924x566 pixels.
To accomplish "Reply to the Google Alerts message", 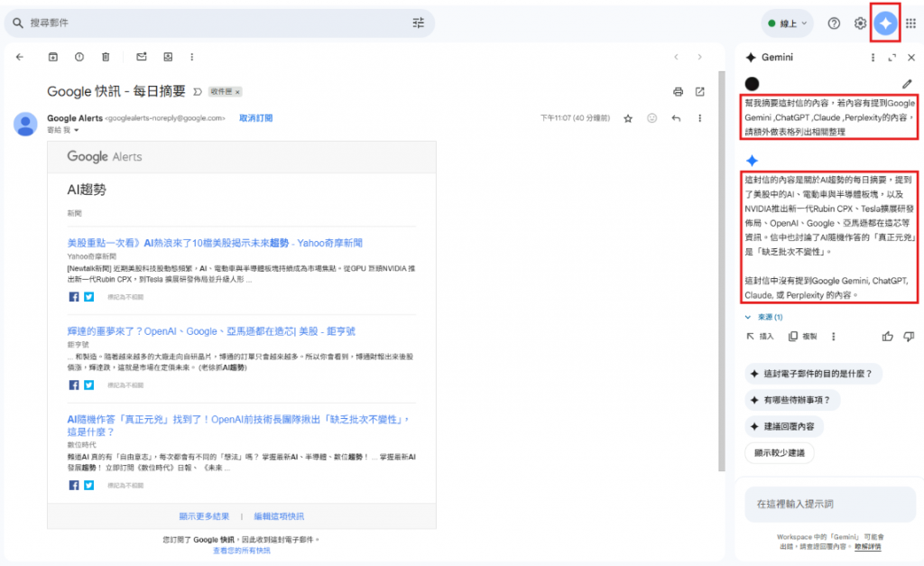I will (x=676, y=118).
